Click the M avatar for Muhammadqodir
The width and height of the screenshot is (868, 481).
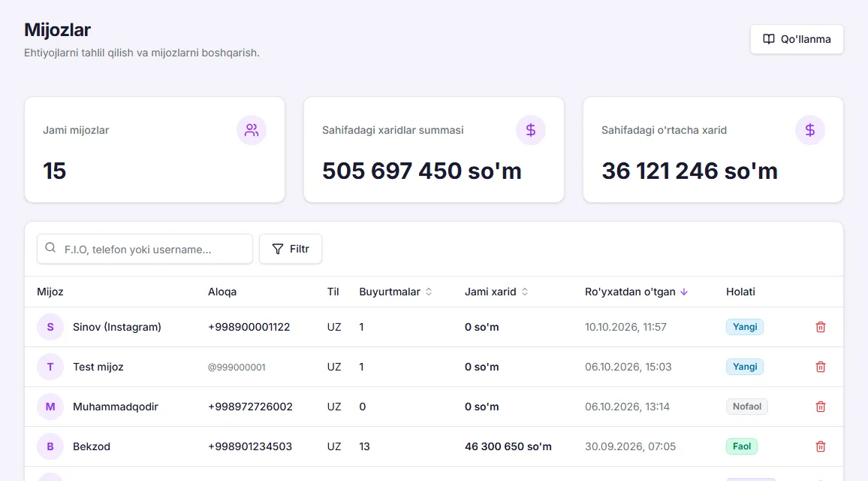pyautogui.click(x=50, y=407)
